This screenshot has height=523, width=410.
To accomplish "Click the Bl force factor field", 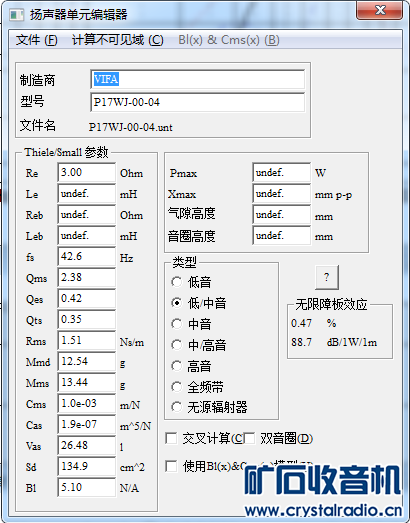I will [x=87, y=487].
